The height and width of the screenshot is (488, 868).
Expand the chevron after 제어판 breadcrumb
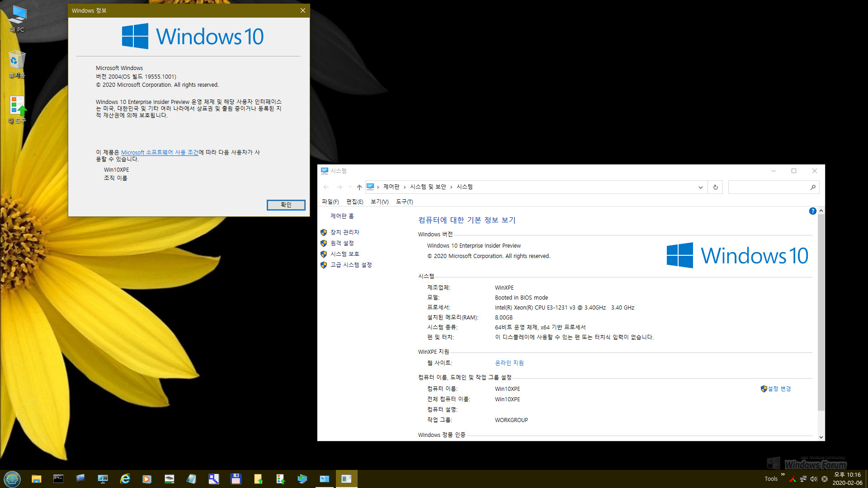[x=405, y=187]
